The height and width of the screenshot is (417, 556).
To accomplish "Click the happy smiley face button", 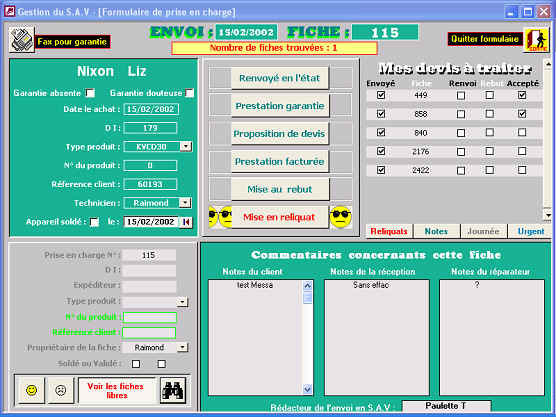I will click(x=32, y=390).
